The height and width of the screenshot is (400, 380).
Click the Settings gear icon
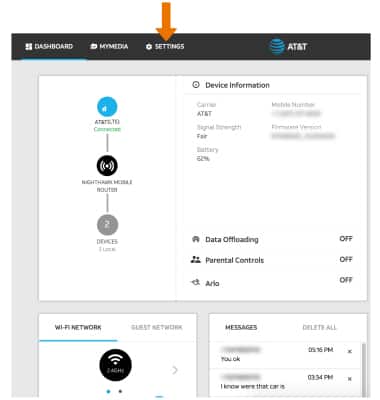149,47
